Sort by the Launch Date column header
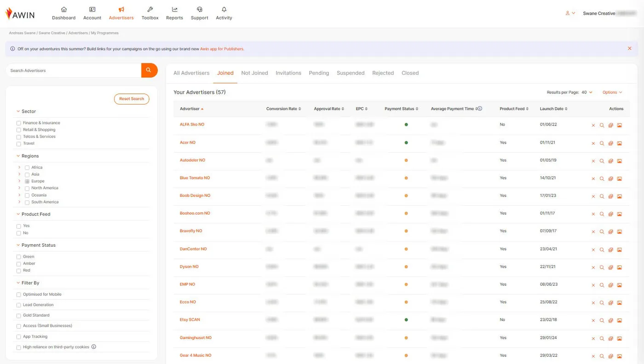This screenshot has height=364, width=644. coord(553,109)
